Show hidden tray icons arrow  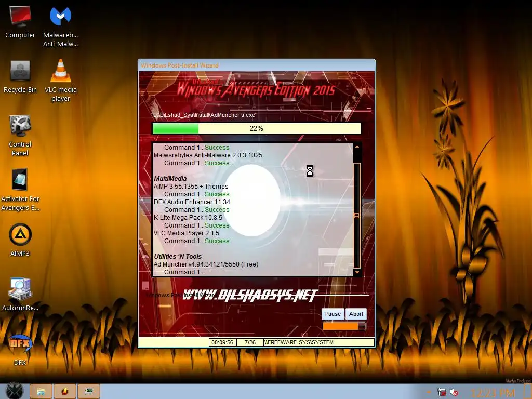pos(429,392)
